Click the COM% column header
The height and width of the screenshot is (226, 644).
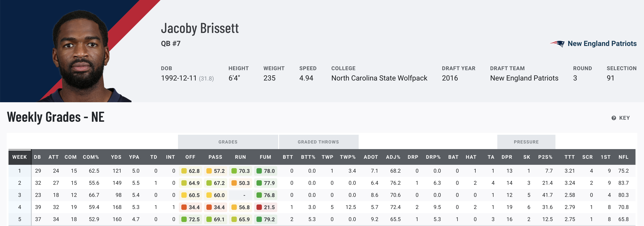pos(91,157)
